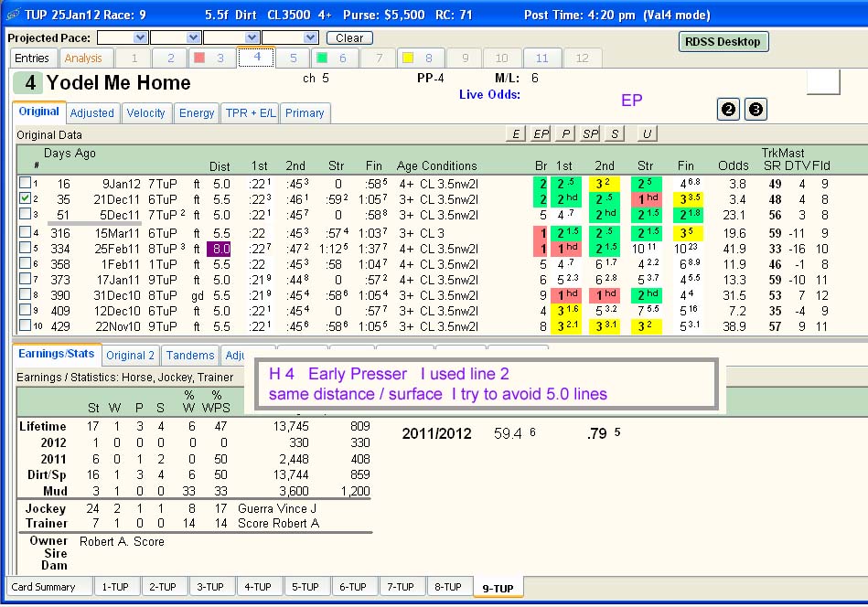Screen dimensions: 868x607
Task: Click the blank white box beside M/L
Action: click(x=824, y=82)
